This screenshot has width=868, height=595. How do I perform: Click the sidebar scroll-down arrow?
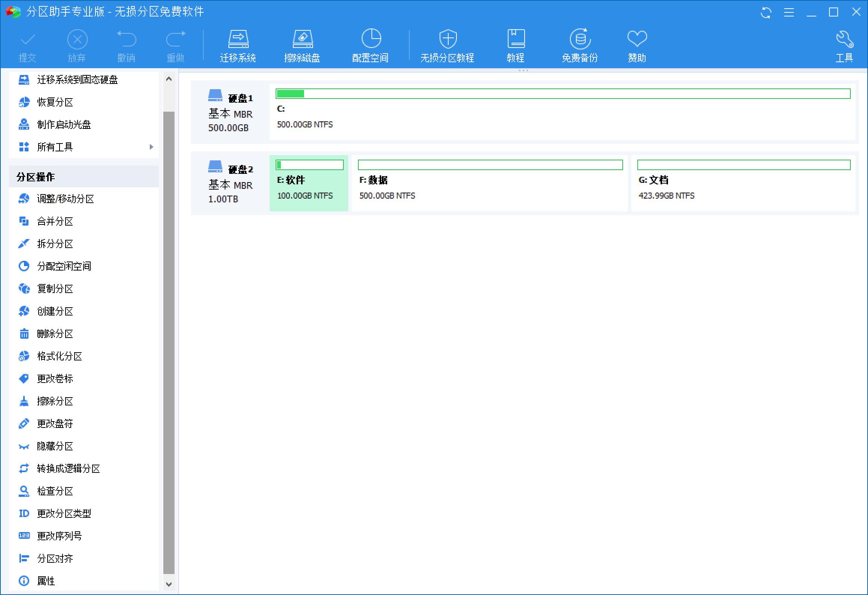tap(169, 584)
